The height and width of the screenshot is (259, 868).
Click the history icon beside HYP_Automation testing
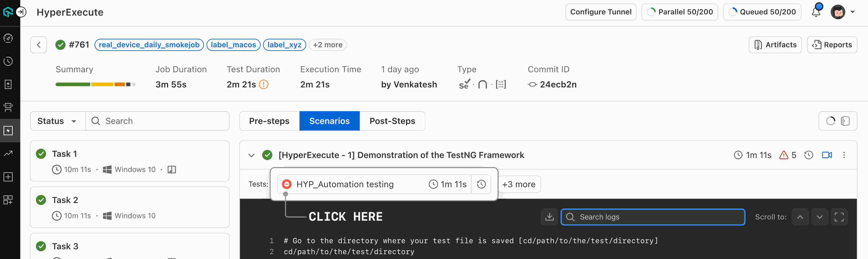(481, 184)
